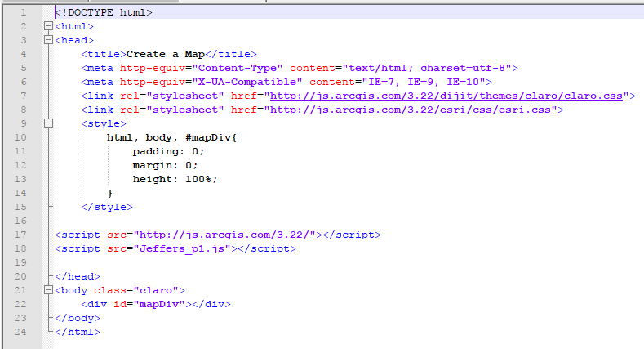
Task: Collapse the style block fold on line 9
Action: pos(48,123)
